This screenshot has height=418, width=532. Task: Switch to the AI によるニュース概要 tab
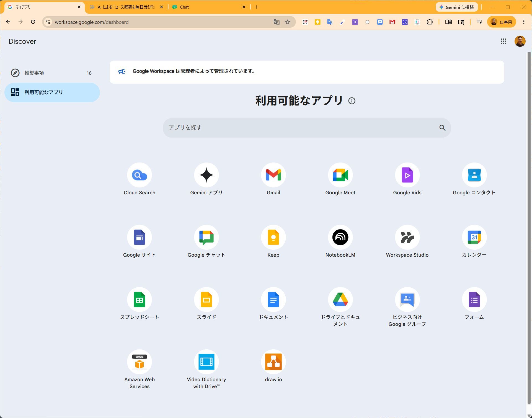pos(126,7)
